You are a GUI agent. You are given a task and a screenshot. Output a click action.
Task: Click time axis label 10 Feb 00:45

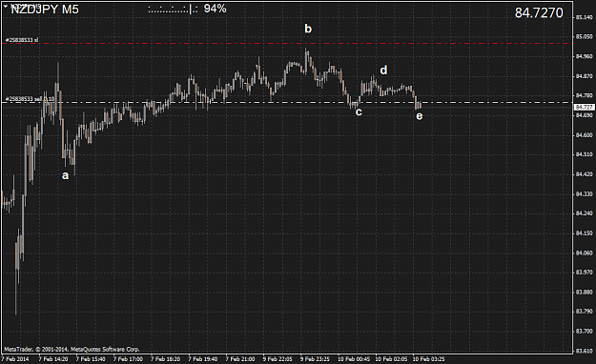(354, 359)
